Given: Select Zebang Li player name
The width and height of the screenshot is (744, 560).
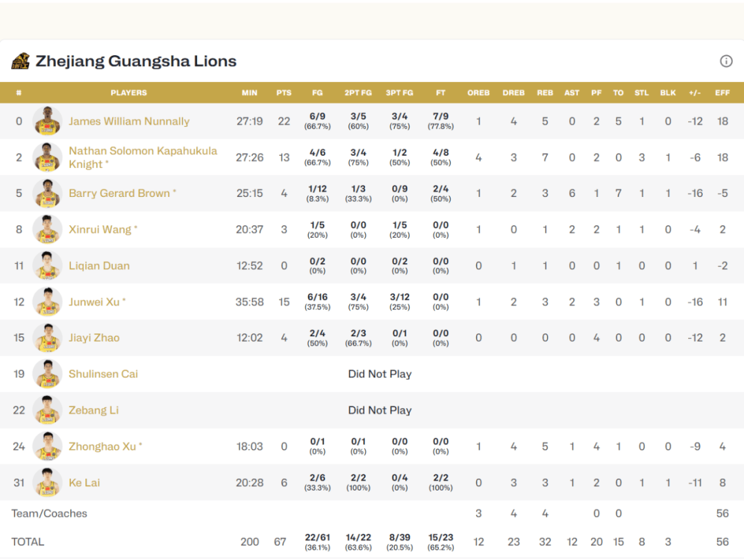Looking at the screenshot, I should point(94,410).
